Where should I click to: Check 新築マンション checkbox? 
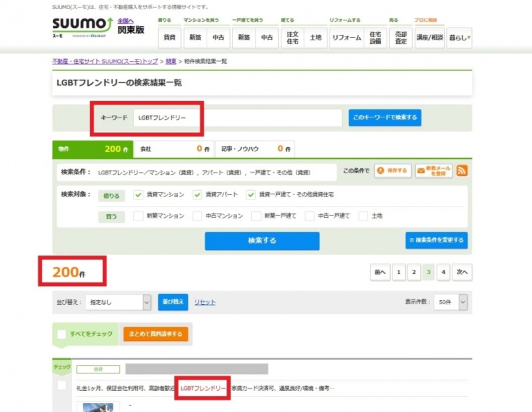[138, 216]
